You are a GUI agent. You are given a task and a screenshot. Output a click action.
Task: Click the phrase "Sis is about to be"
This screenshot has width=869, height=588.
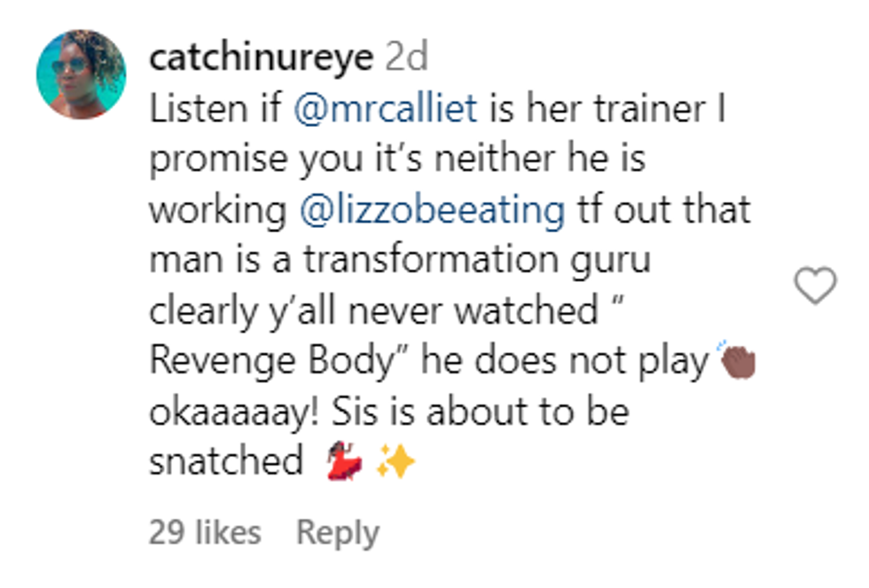480,412
